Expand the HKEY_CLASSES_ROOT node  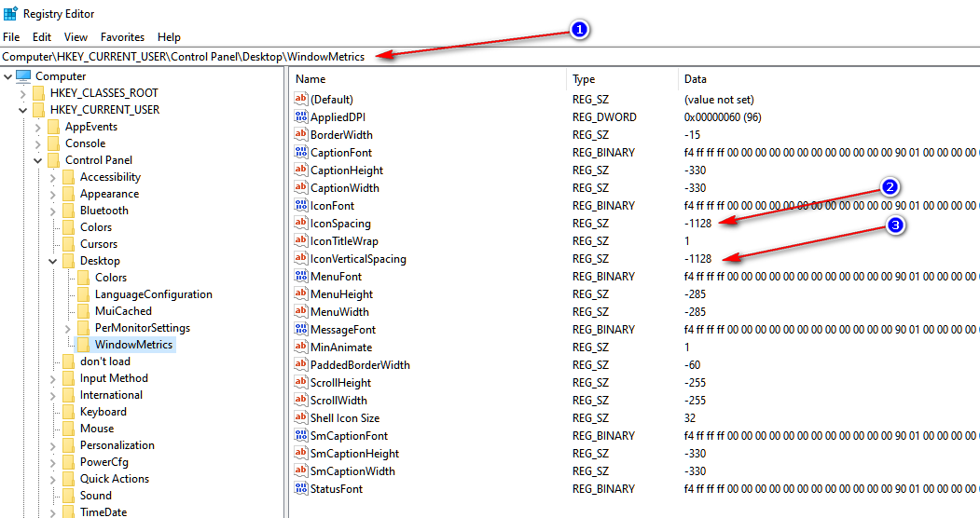[23, 93]
